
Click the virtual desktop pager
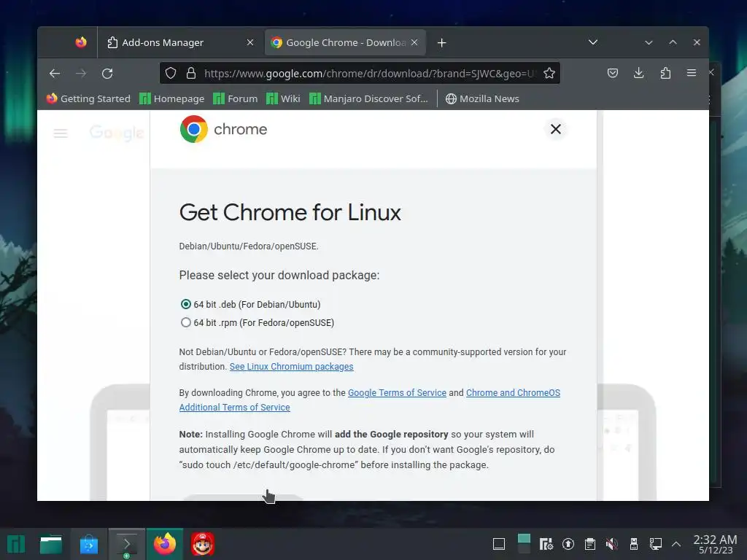click(524, 544)
